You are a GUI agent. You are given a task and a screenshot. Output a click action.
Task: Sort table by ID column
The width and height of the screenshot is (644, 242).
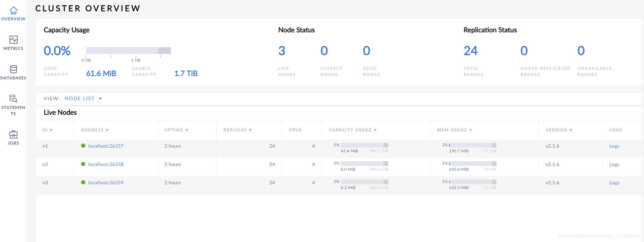[47, 130]
